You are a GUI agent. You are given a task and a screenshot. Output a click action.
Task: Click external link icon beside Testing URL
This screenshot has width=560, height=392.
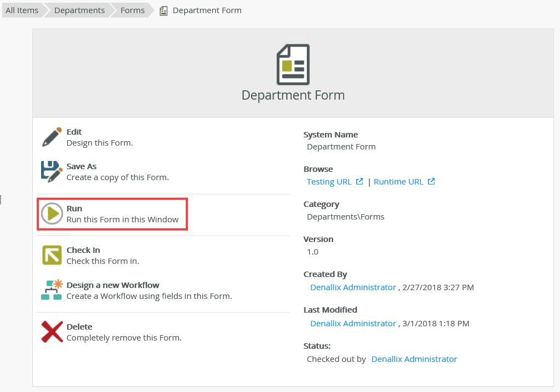359,182
